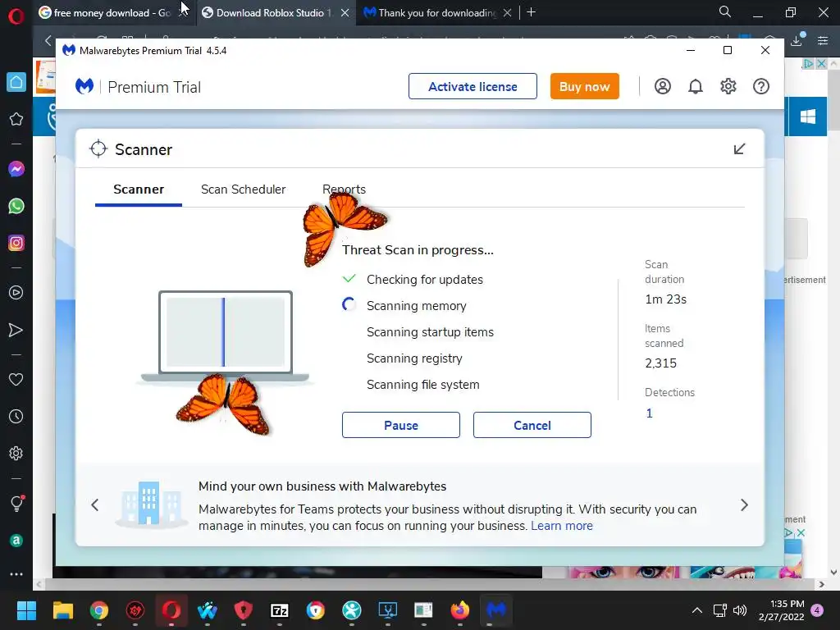Screen dimensions: 840x630
Task: Open Opera downloads icon
Action: [797, 40]
